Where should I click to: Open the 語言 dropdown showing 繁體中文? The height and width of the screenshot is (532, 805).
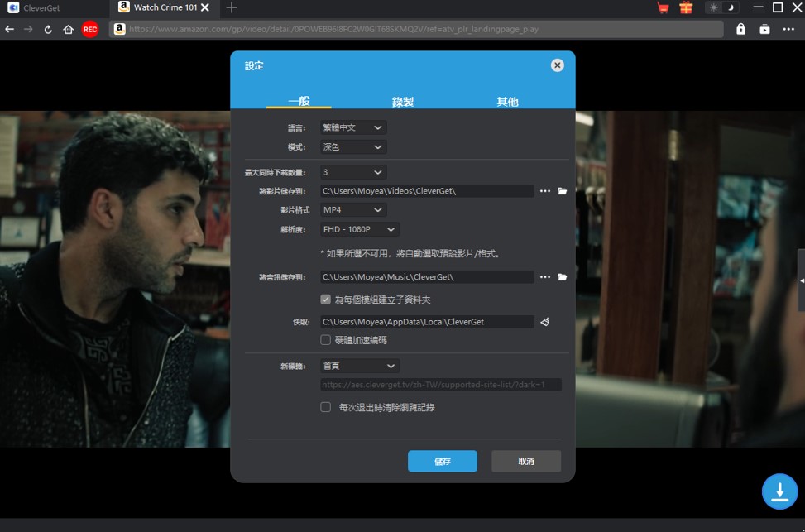[353, 127]
